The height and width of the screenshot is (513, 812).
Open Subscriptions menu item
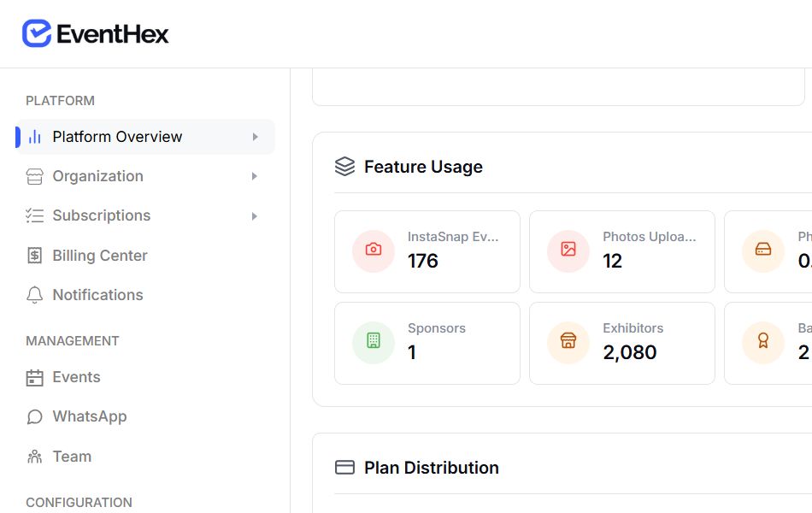click(145, 215)
